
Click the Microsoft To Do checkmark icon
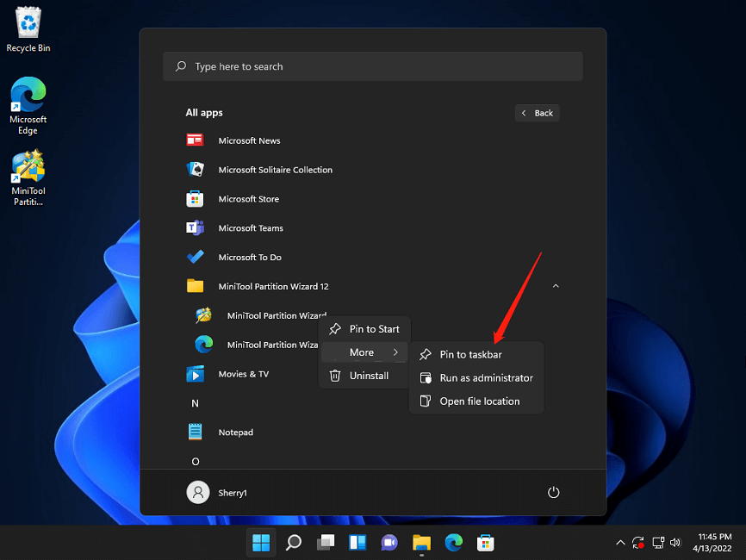195,257
